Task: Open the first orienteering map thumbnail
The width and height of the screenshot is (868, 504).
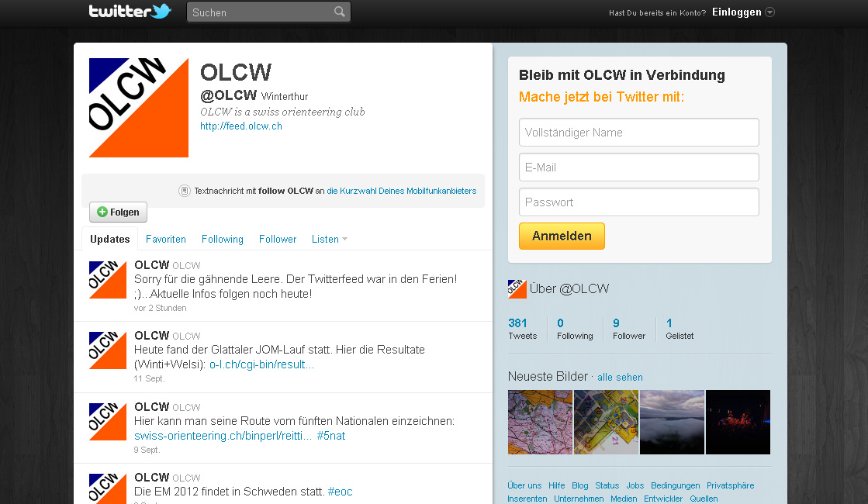Action: (541, 422)
